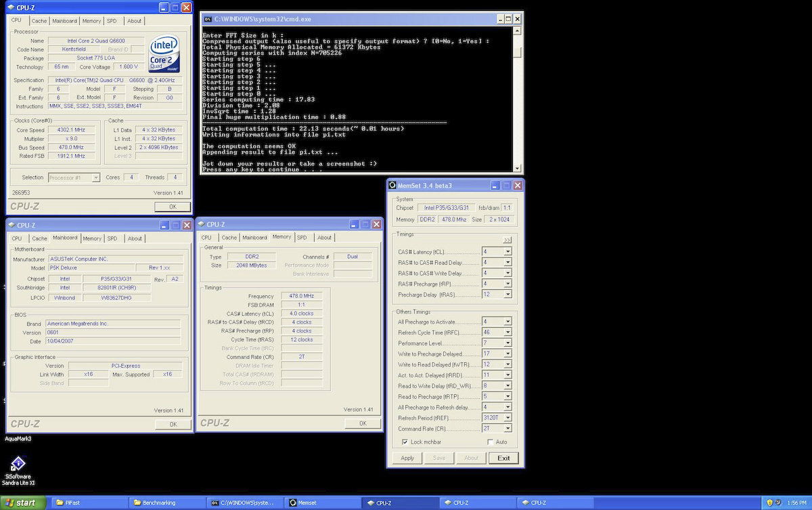The width and height of the screenshot is (812, 510).
Task: Activate the C:\WINDOWS\system32 cmd taskbar button
Action: coord(246,503)
